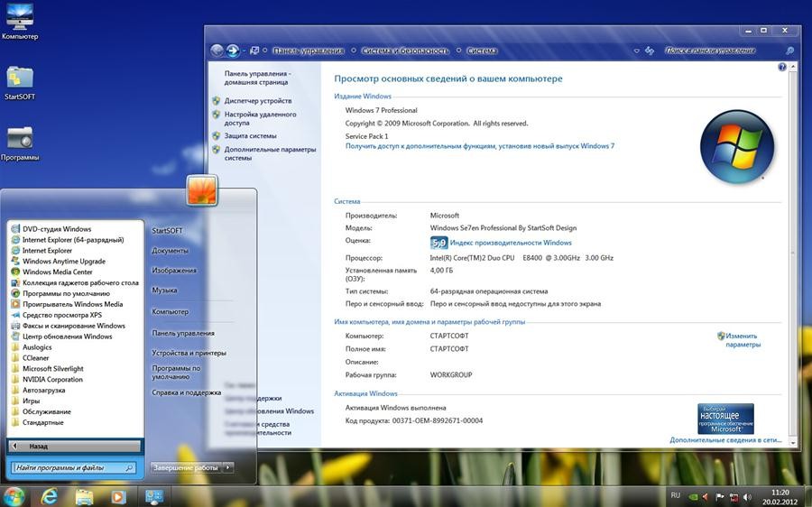This screenshot has height=507, width=812.
Task: Click the Назад button in Start menu
Action: pyautogui.click(x=76, y=446)
